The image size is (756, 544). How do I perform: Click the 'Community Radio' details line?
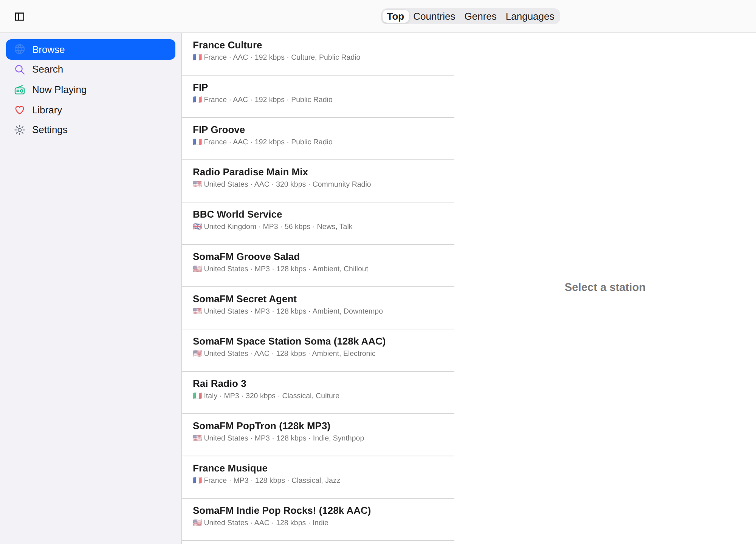click(x=282, y=184)
